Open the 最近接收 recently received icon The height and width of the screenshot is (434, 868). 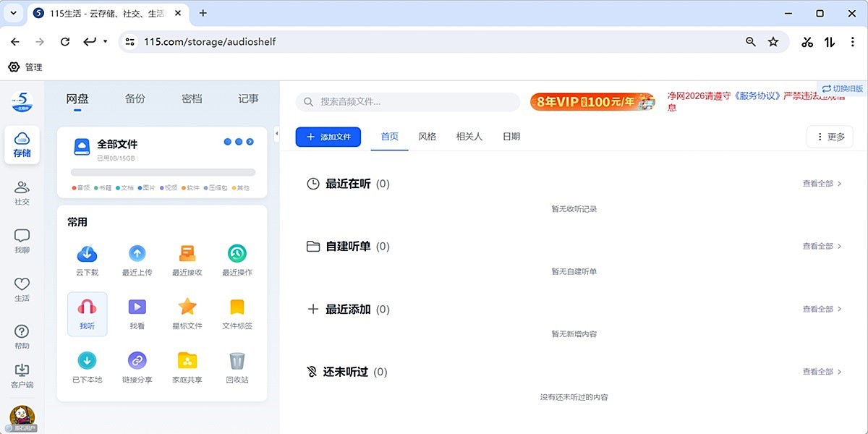pos(187,254)
